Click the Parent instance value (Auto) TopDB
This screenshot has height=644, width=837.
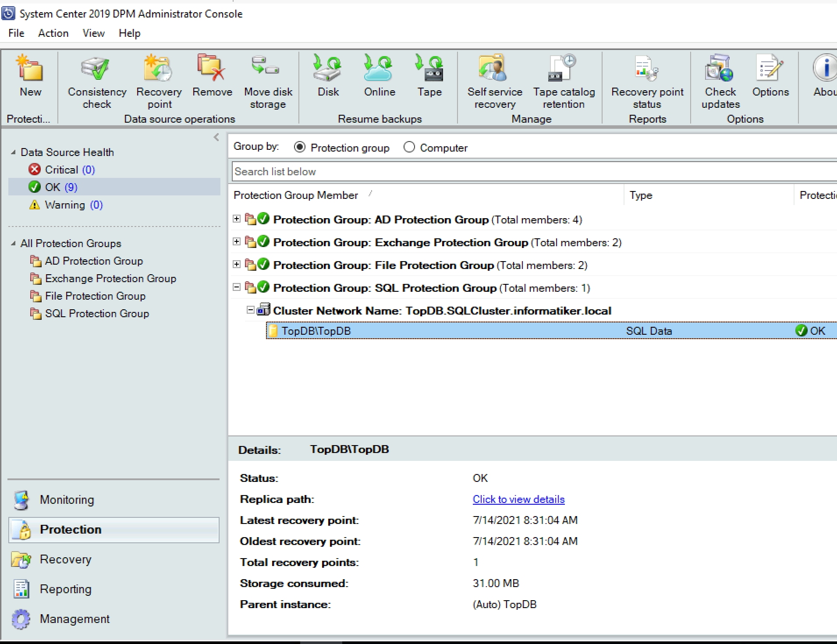[504, 605]
